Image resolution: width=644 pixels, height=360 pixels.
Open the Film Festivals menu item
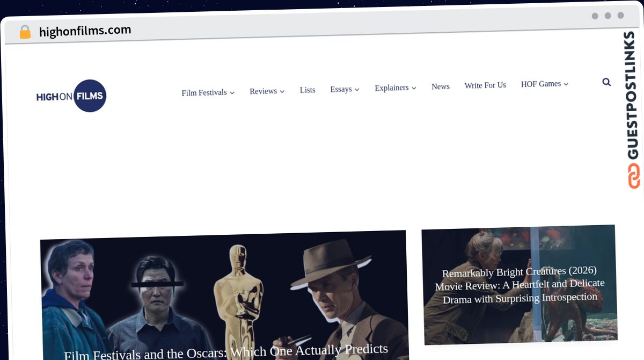point(204,92)
